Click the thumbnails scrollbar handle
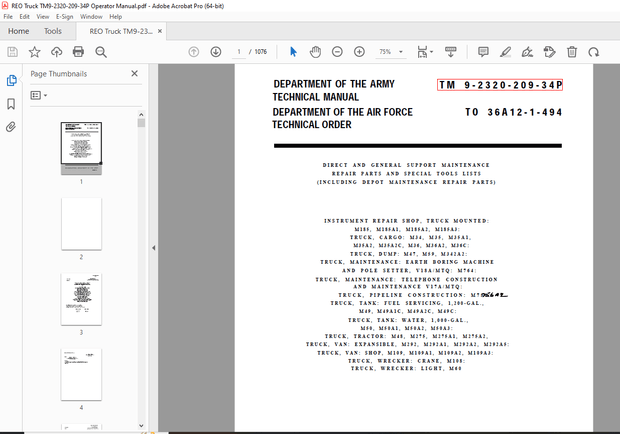This screenshot has height=434, width=620. point(141,123)
